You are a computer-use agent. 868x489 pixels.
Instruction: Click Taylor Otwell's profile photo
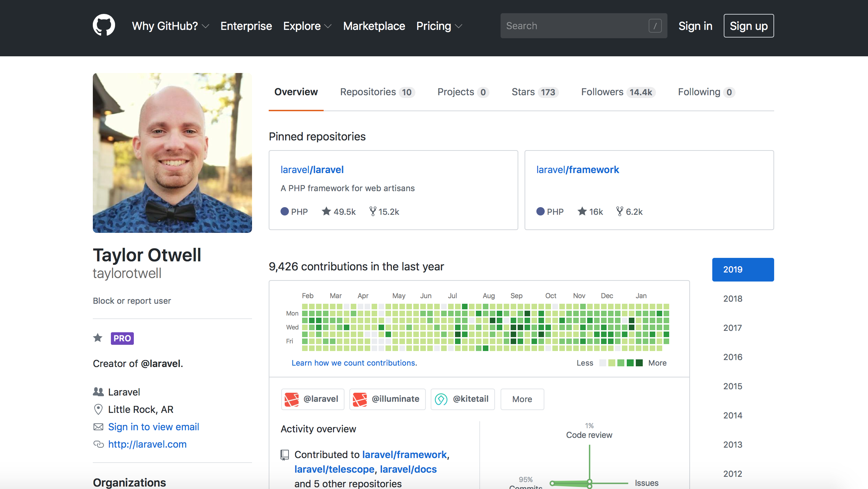172,153
